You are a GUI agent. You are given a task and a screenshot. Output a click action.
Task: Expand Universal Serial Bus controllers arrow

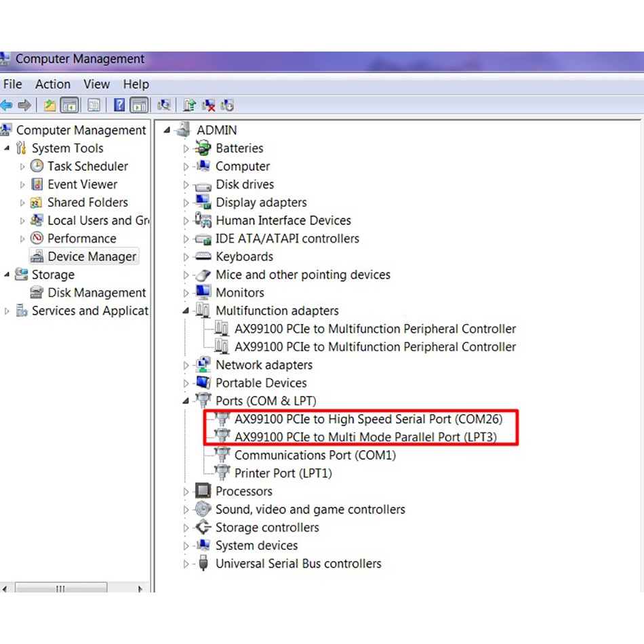186,564
